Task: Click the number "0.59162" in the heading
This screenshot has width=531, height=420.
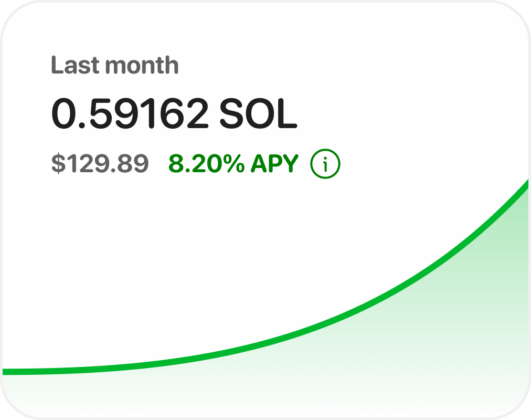Action: tap(130, 114)
